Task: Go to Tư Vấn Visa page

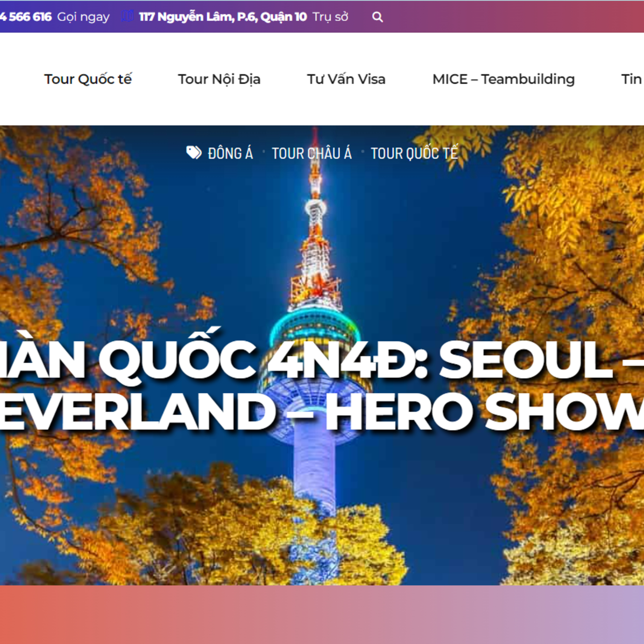Action: (x=346, y=79)
